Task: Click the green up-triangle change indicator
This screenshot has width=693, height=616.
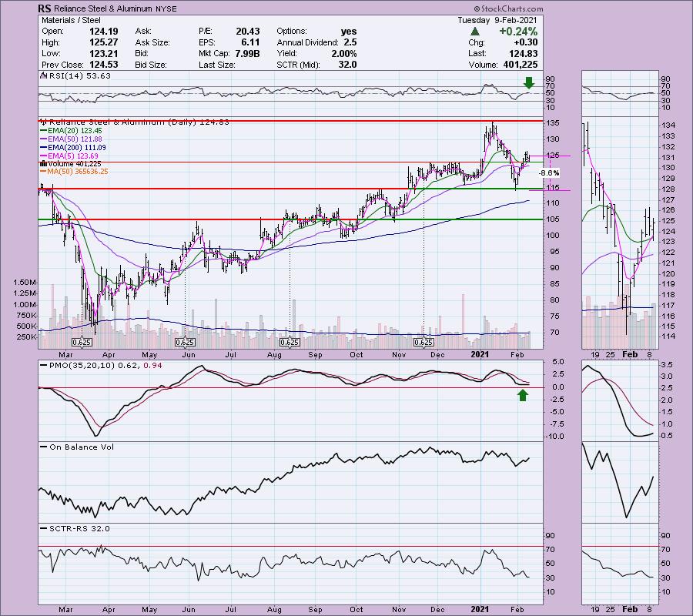Action: pyautogui.click(x=474, y=32)
